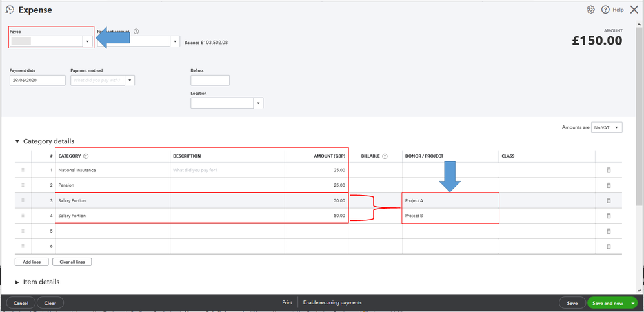Click the Payment date field
The image size is (644, 312).
(x=37, y=81)
